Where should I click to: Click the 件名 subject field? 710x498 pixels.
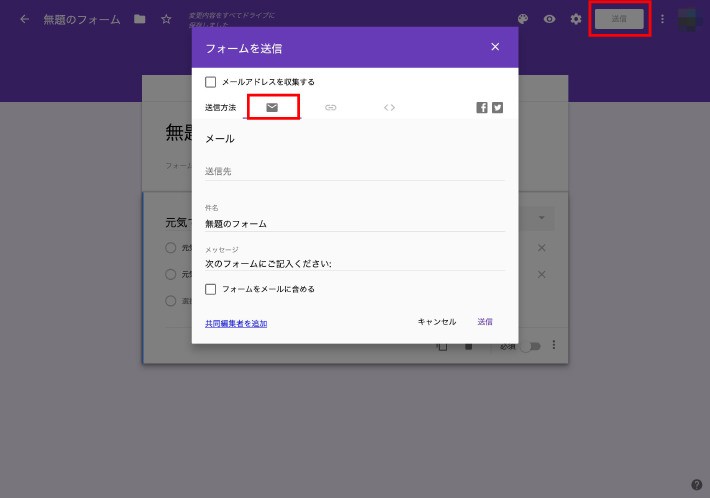(x=355, y=224)
